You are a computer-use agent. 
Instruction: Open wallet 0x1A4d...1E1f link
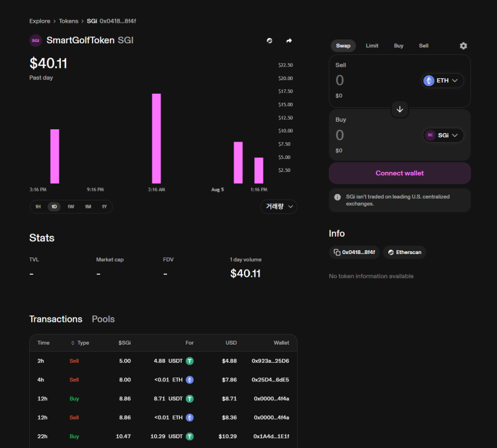click(x=271, y=436)
